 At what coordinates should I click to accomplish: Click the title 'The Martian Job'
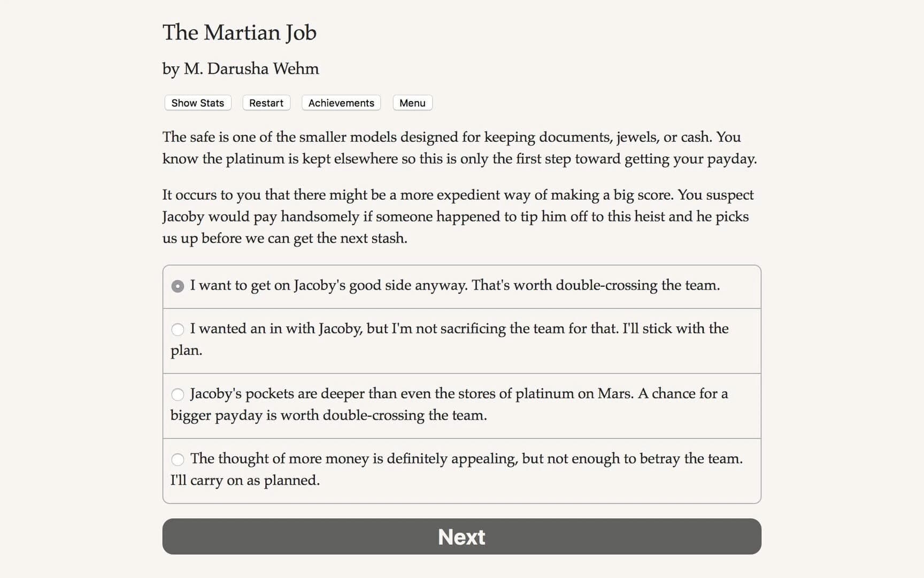click(240, 33)
